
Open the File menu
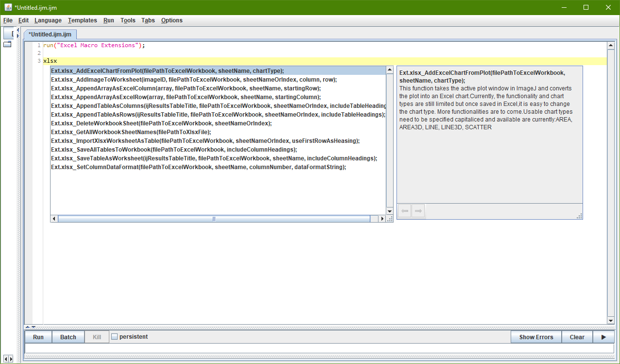click(x=8, y=20)
